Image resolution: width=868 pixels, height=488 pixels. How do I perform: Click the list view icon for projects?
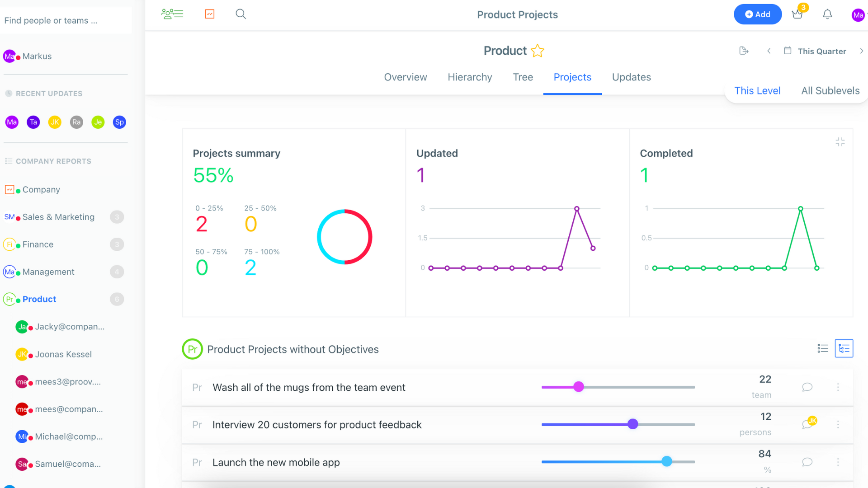(x=823, y=348)
